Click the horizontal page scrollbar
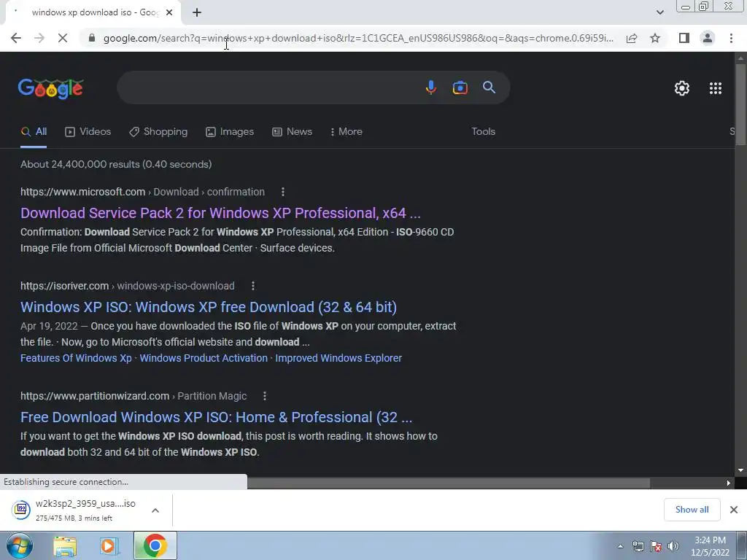Viewport: 747px width, 560px height. tap(448, 483)
